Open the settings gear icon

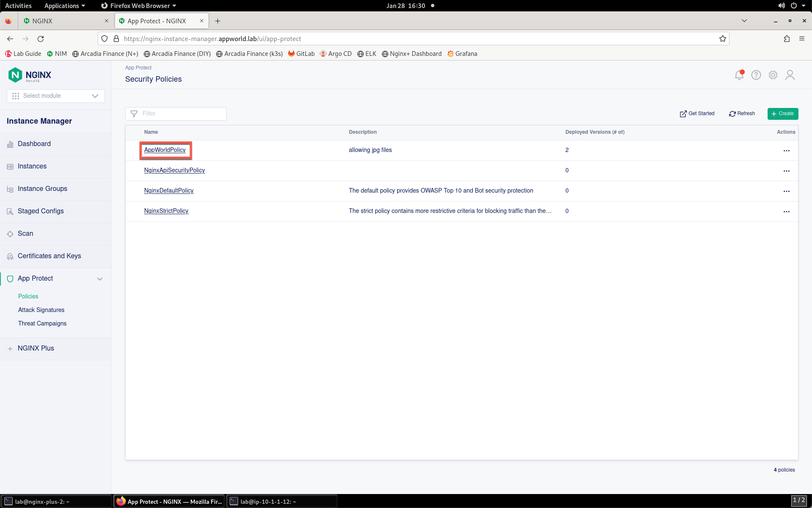[x=773, y=75]
